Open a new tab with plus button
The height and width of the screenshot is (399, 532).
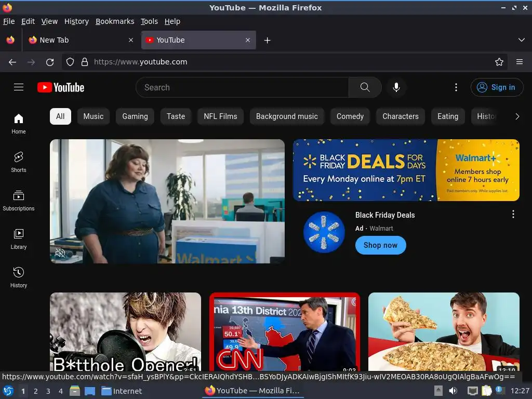pyautogui.click(x=268, y=41)
